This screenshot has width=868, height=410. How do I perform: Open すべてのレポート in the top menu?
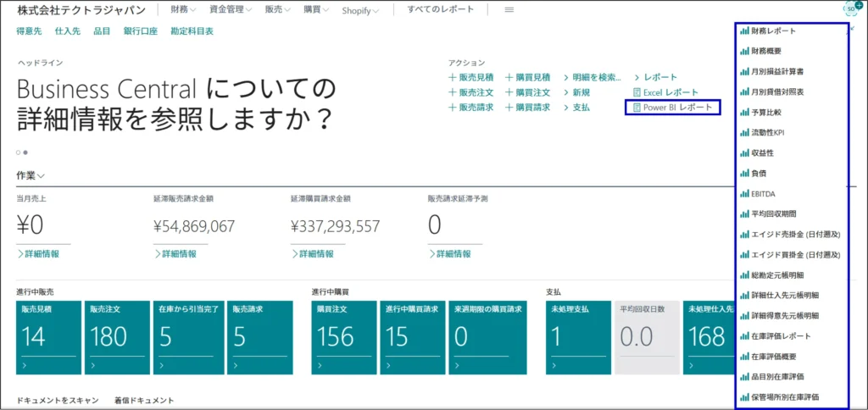[x=441, y=10]
